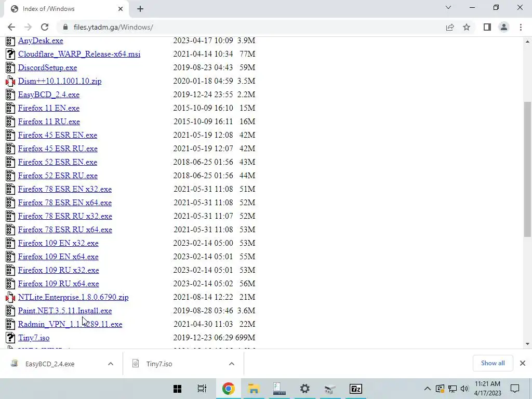The height and width of the screenshot is (399, 532).
Task: Open the notification center
Action: (515, 389)
